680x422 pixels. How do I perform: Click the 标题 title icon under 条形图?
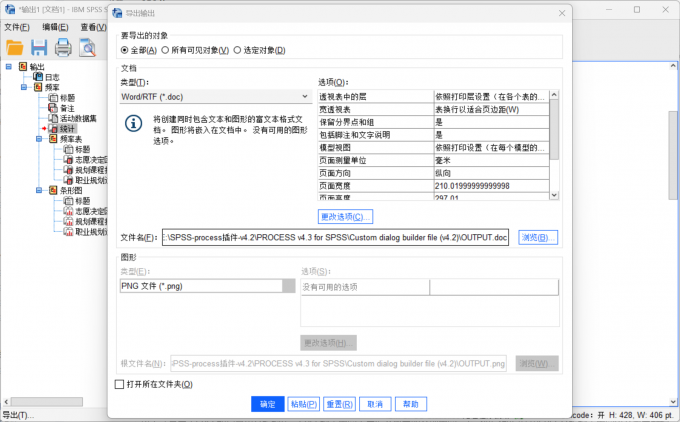click(68, 201)
